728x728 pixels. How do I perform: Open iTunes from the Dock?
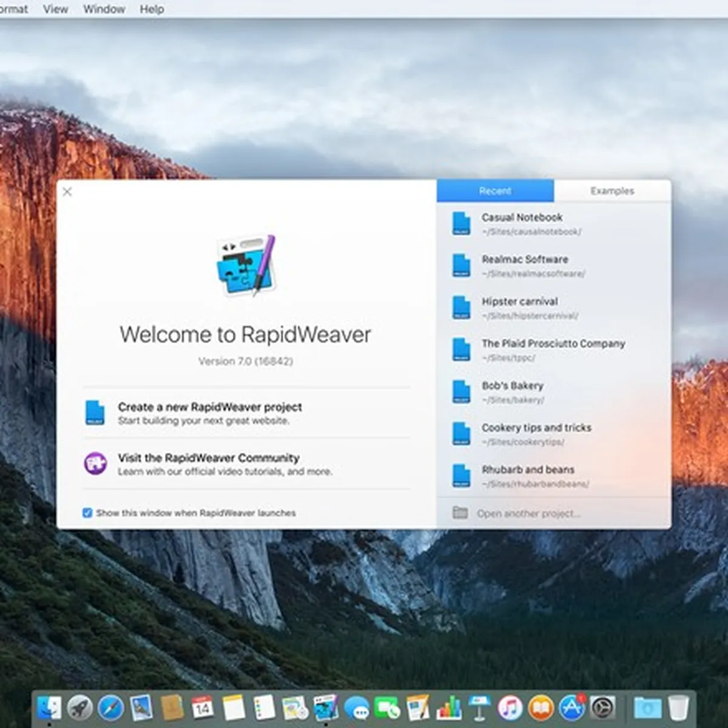tap(510, 707)
